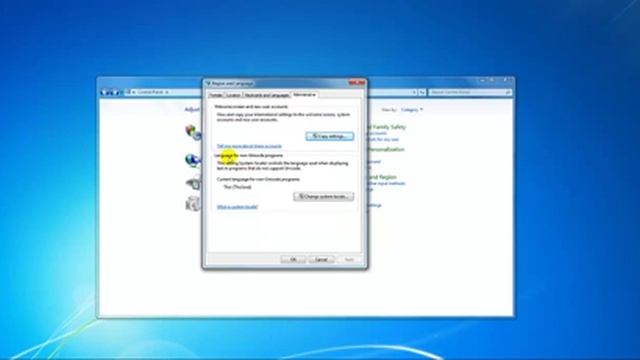Click the Apply button

tap(349, 260)
